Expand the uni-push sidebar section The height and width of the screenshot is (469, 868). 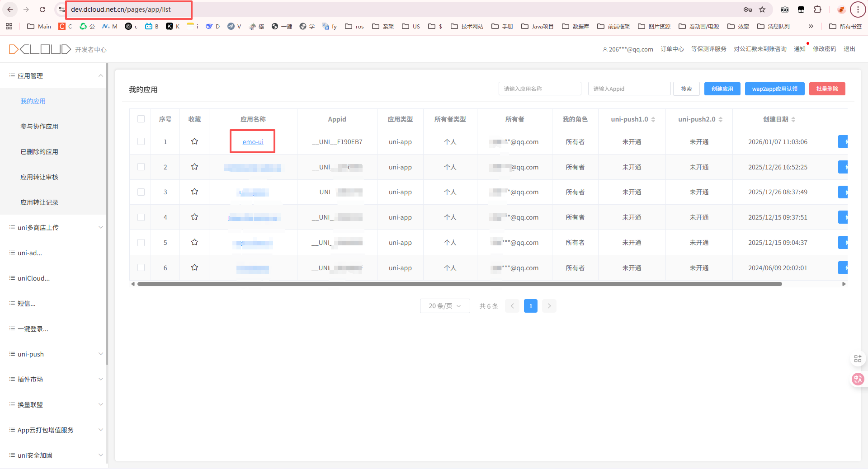[100, 354]
